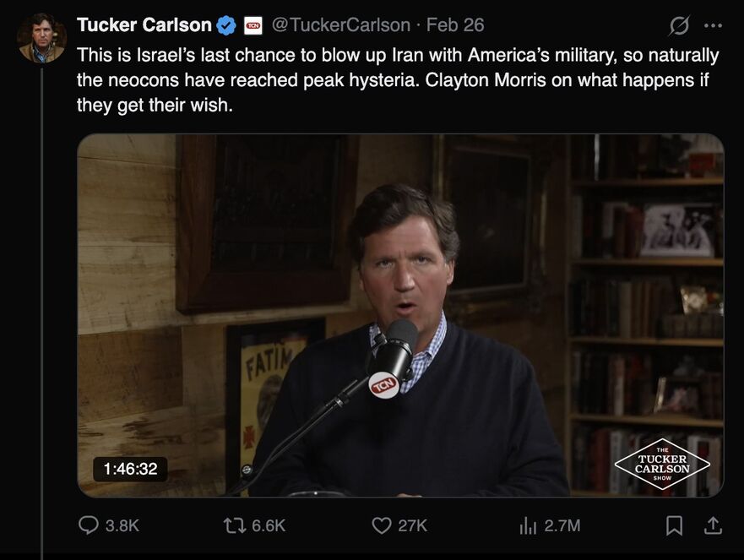Repost this tweet
The width and height of the screenshot is (744, 560).
click(x=234, y=525)
